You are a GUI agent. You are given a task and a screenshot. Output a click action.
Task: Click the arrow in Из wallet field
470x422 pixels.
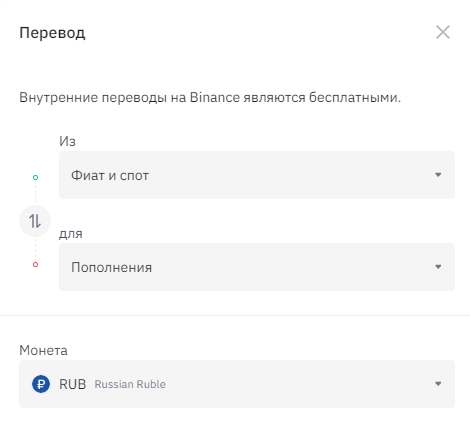pos(438,175)
